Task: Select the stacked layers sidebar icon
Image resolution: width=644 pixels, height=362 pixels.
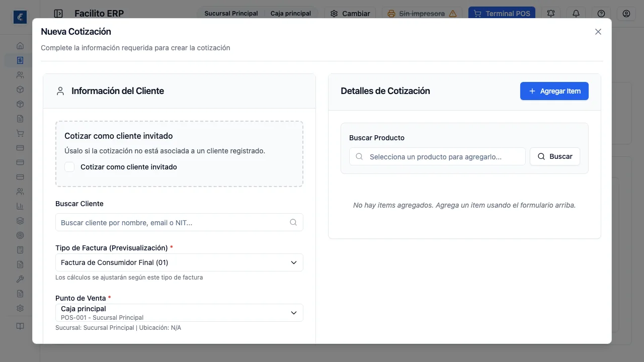Action: [x=20, y=221]
